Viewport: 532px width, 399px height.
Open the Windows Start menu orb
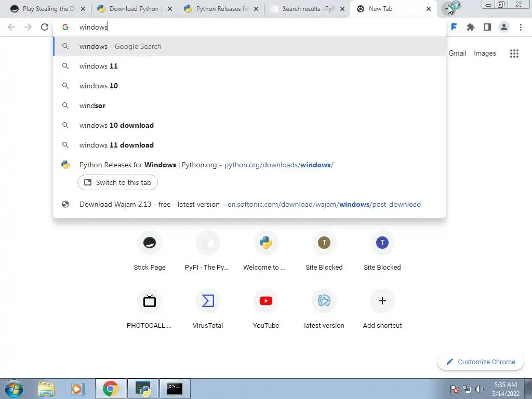tap(14, 389)
